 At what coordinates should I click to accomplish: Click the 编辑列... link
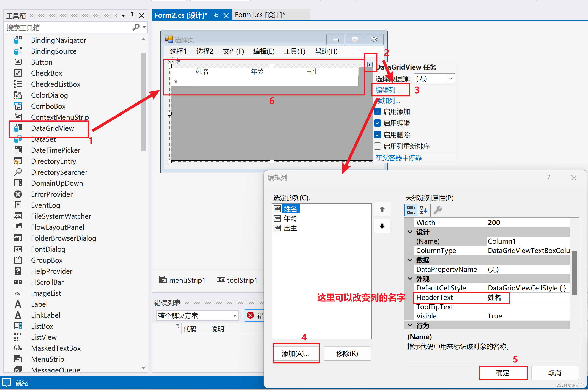388,90
